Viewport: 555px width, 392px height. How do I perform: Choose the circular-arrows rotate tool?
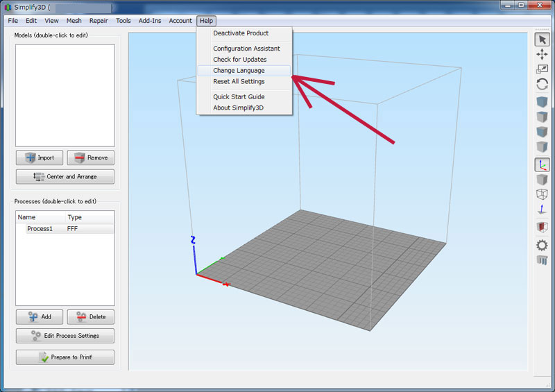coord(542,84)
